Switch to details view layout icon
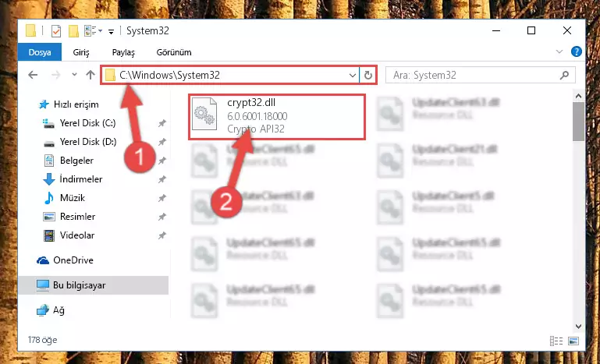Screen dimensions: 600x364 pos(556,341)
